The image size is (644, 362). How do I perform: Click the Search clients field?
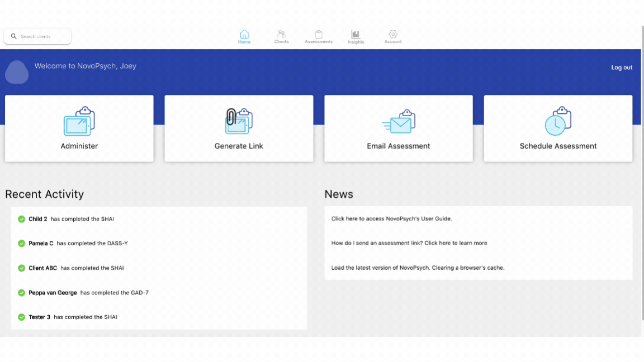(38, 36)
